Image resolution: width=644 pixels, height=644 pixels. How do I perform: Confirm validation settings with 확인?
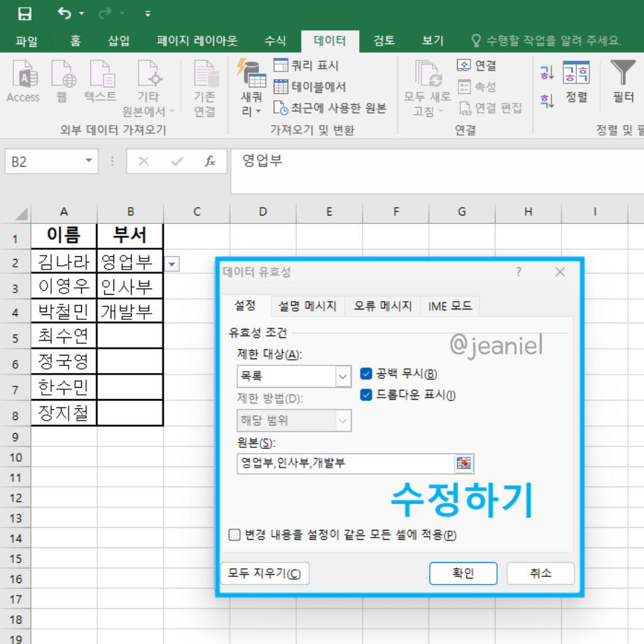463,573
